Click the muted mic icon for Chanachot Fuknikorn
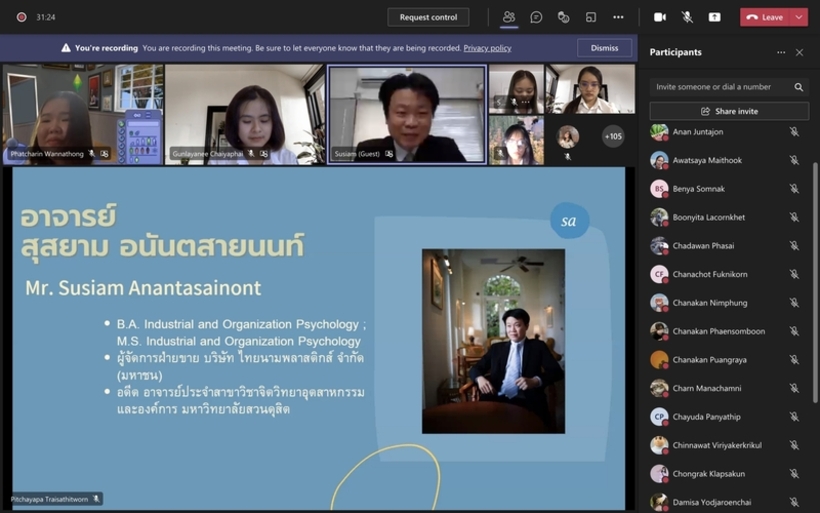Viewport: 820px width, 513px height. click(x=794, y=274)
